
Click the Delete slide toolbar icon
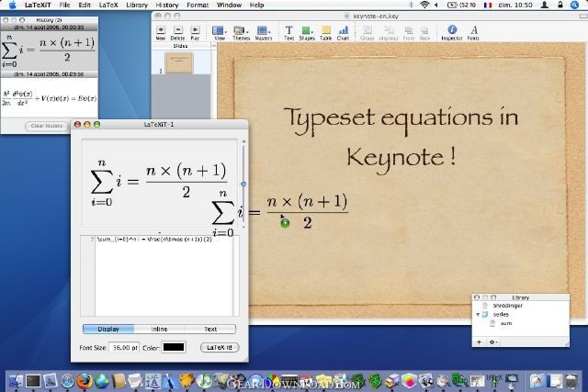click(x=177, y=30)
